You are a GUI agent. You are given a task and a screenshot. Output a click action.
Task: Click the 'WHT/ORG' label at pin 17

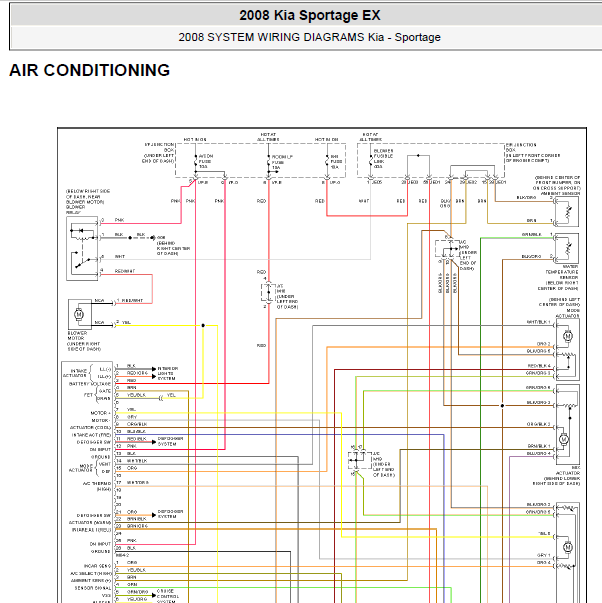point(138,483)
